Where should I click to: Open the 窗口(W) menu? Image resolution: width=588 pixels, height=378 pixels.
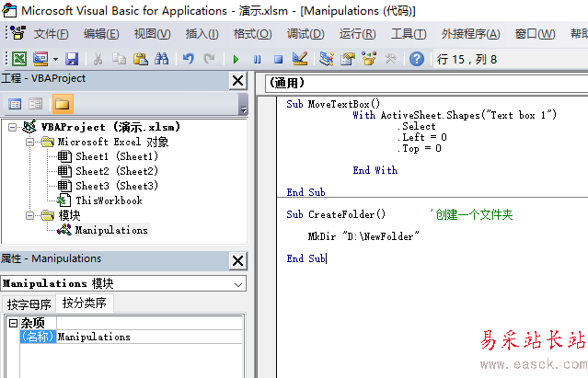tap(536, 34)
